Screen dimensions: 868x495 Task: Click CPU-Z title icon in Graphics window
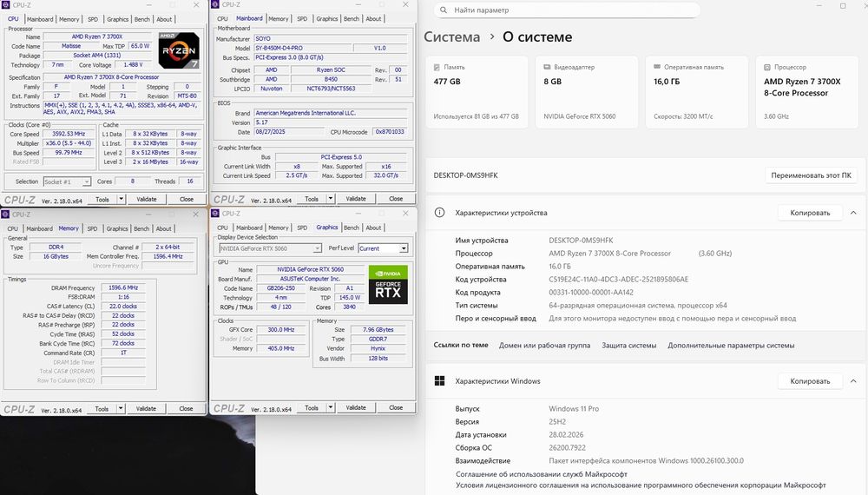[x=215, y=213]
